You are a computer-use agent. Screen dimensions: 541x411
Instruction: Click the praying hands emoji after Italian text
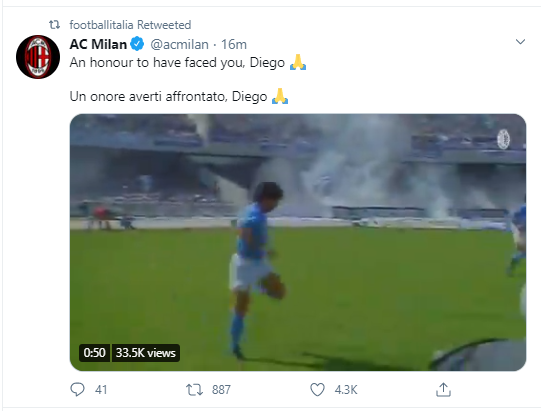coord(280,96)
